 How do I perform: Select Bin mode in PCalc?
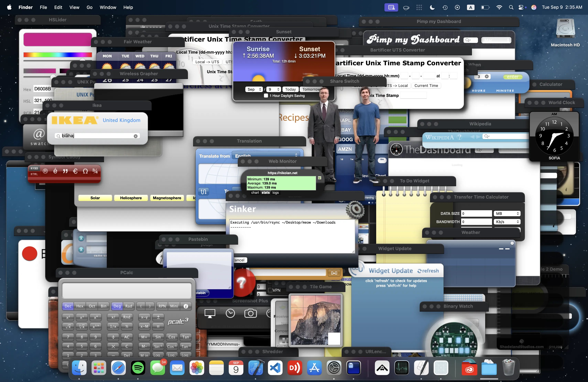pos(104,306)
